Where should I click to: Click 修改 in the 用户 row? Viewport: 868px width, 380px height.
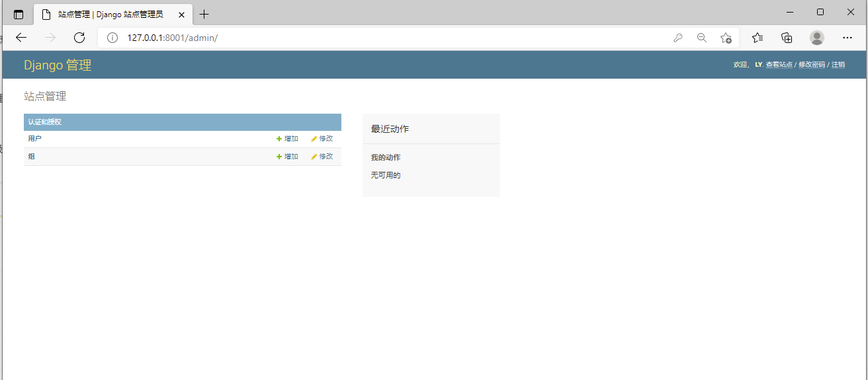coord(322,139)
